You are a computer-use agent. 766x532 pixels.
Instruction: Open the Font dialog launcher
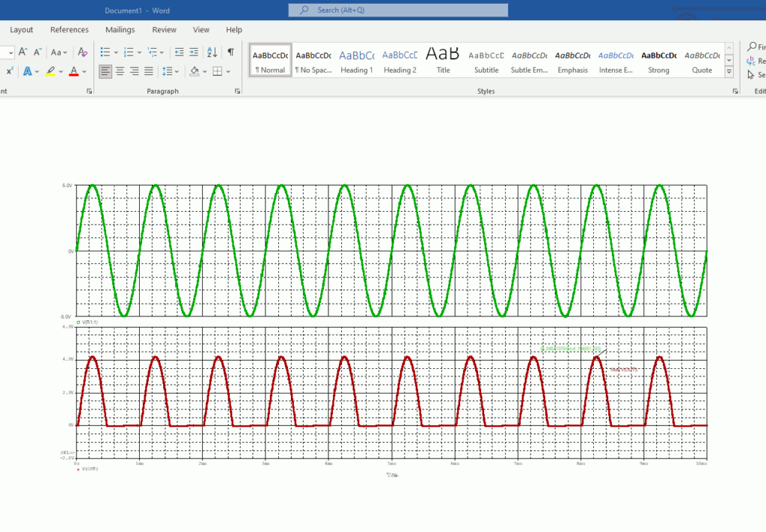tap(90, 91)
